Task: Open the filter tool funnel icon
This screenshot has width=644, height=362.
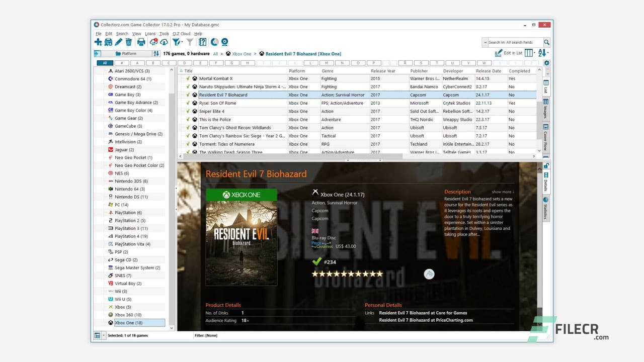Action: click(176, 42)
